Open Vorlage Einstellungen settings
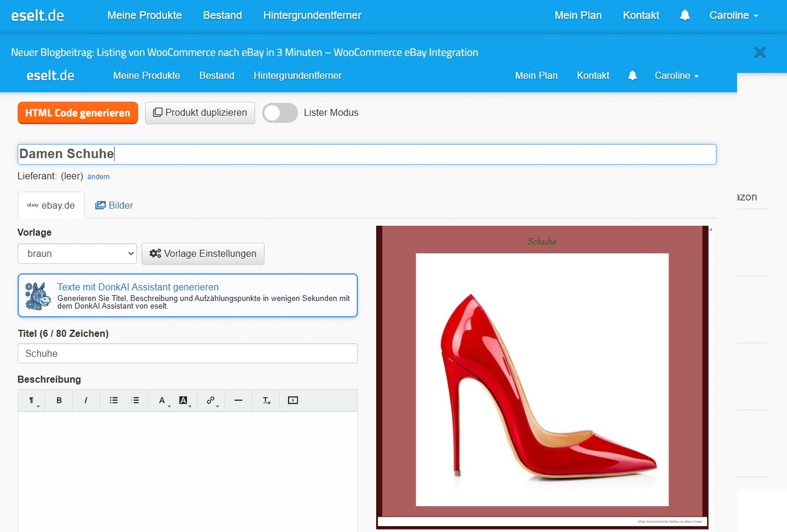 point(203,254)
